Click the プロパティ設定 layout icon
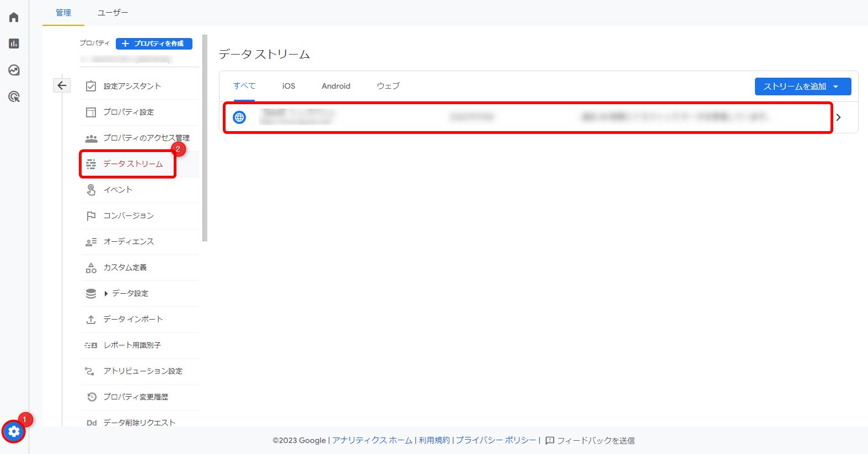Viewport: 868px width, 454px height. [x=91, y=112]
